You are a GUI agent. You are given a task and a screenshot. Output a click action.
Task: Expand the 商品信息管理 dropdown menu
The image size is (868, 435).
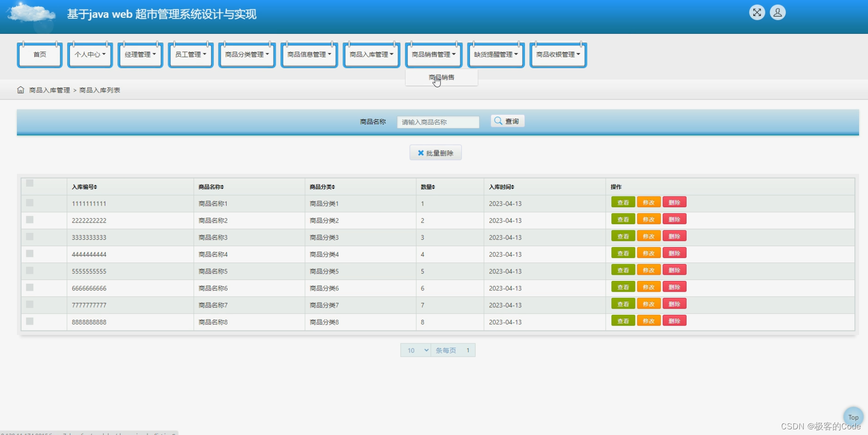(x=309, y=55)
